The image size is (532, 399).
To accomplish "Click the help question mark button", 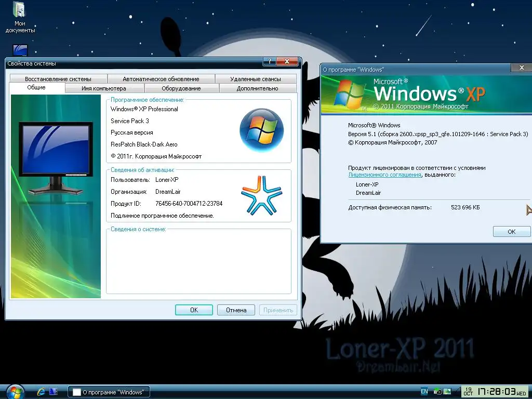I will coord(270,61).
